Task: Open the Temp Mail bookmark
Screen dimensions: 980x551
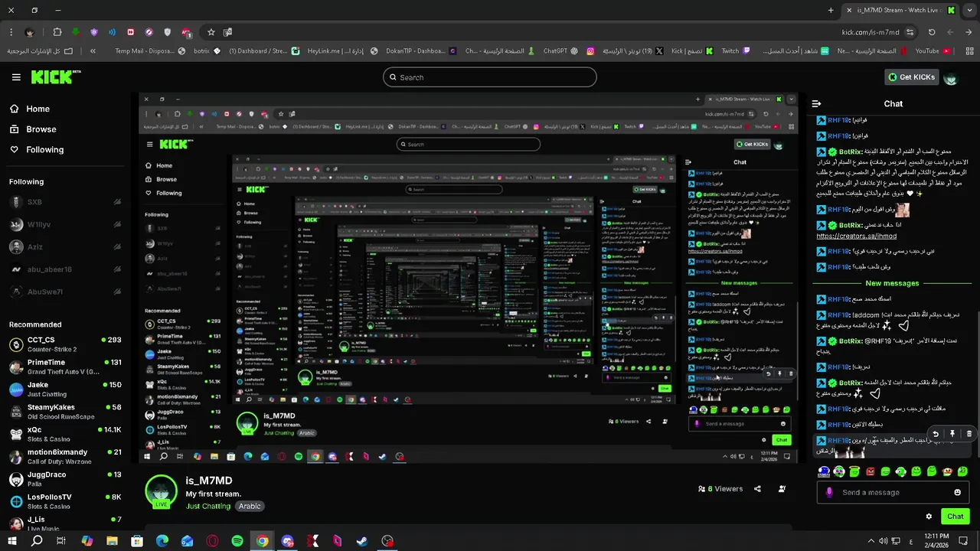Action: click(150, 51)
